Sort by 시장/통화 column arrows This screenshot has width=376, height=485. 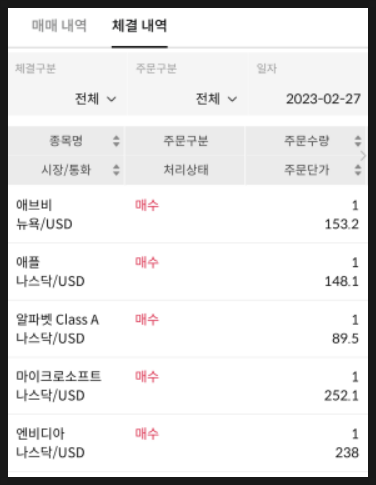point(116,170)
